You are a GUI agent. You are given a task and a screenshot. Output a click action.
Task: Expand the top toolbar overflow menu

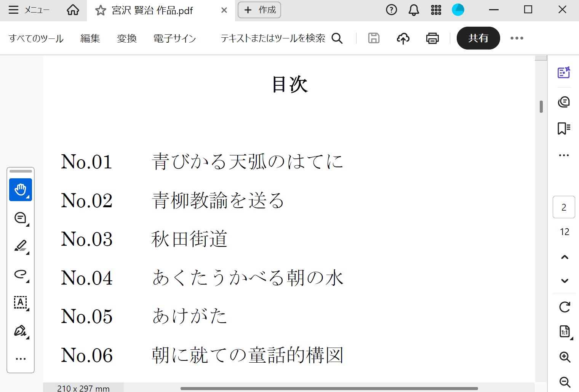tap(517, 38)
